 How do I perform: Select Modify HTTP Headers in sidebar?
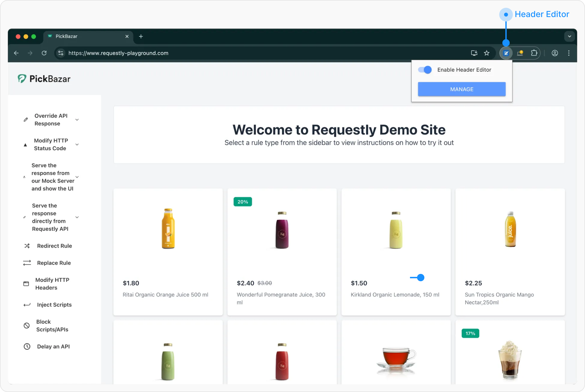point(52,284)
